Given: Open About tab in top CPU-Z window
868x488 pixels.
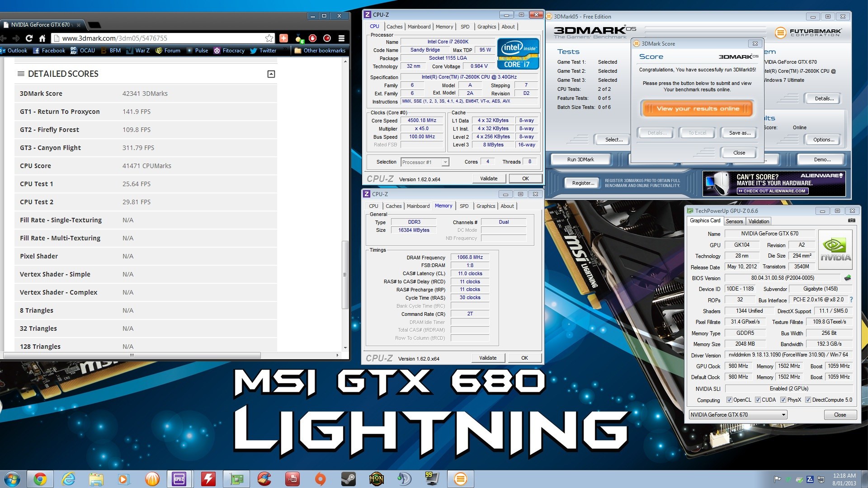Looking at the screenshot, I should [x=508, y=27].
